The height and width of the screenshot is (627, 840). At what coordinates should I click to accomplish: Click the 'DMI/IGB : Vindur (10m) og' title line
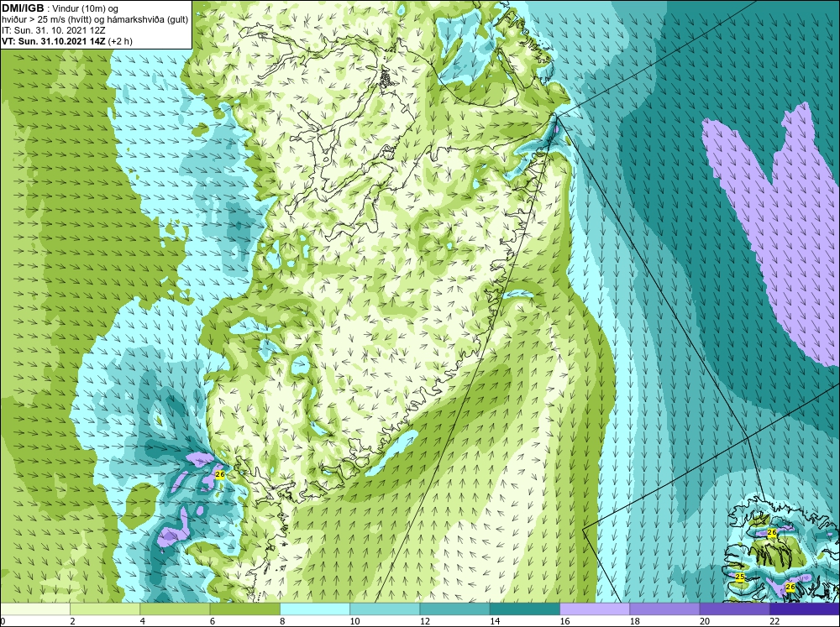60,8
